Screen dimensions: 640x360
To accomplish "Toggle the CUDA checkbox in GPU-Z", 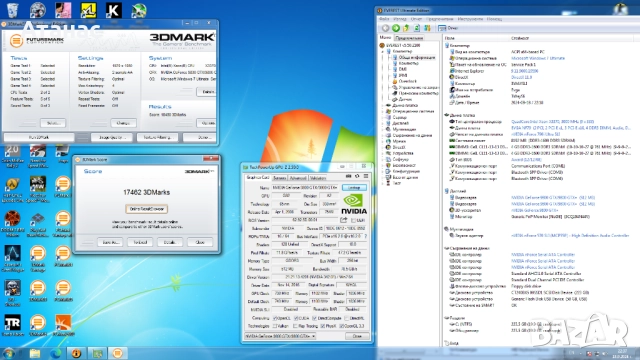I will 296,318.
